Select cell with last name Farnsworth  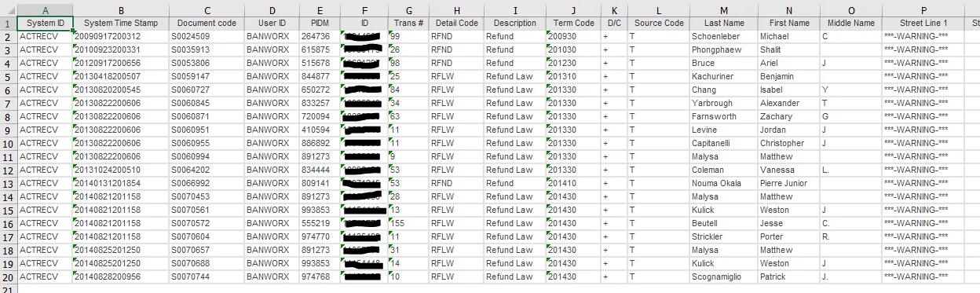click(x=724, y=116)
